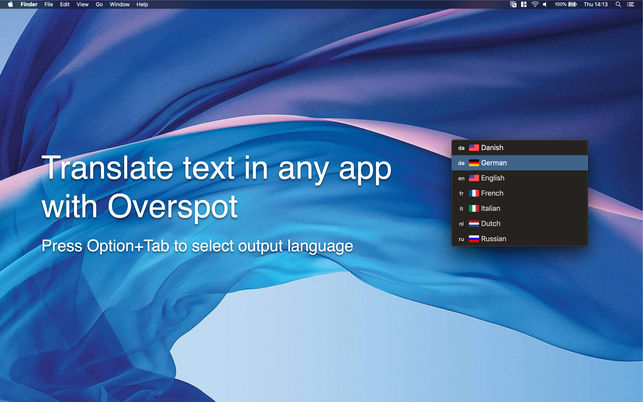
Task: Click the Russian flag icon
Action: [474, 239]
